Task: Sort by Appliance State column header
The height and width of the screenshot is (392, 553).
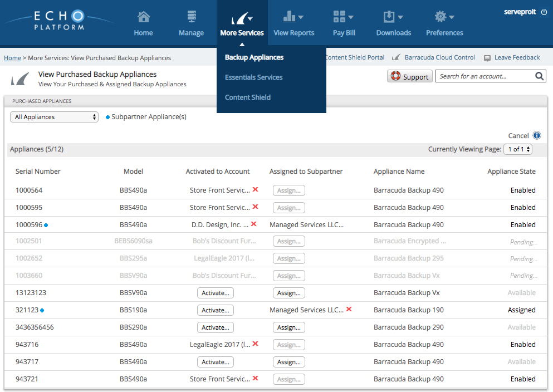Action: (x=511, y=171)
